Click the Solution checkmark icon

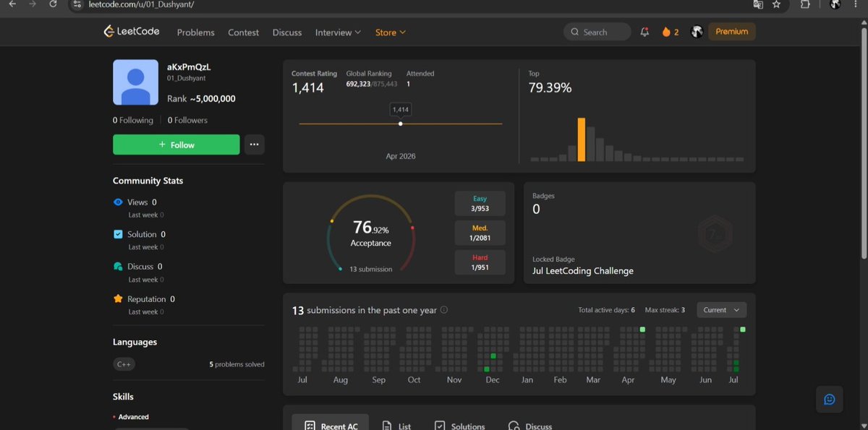click(x=118, y=234)
